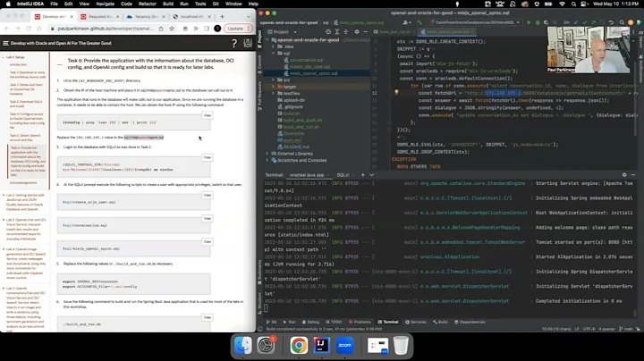This screenshot has height=361, width=644.
Task: Open the Git menu
Action: coord(216,4)
